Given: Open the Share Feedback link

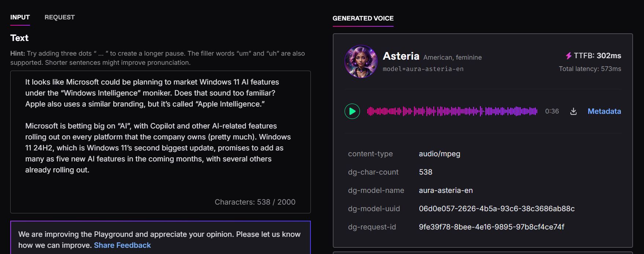Looking at the screenshot, I should (x=122, y=245).
